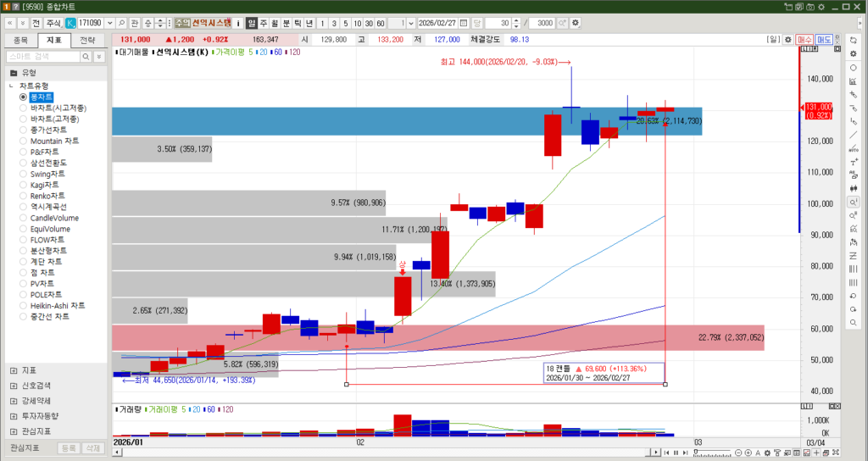Click the calendar icon next to date field
This screenshot has height=461, width=868.
(x=464, y=22)
